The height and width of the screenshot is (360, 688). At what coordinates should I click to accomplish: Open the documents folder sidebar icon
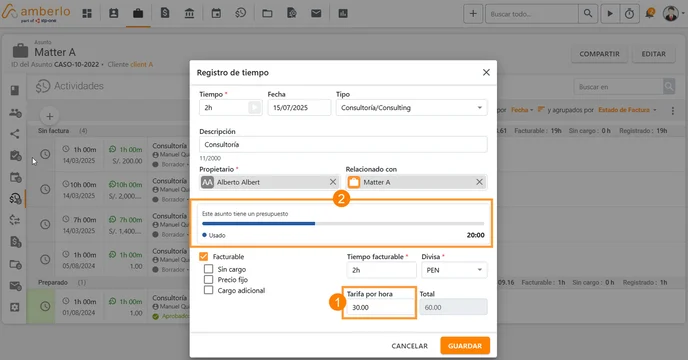point(15,264)
